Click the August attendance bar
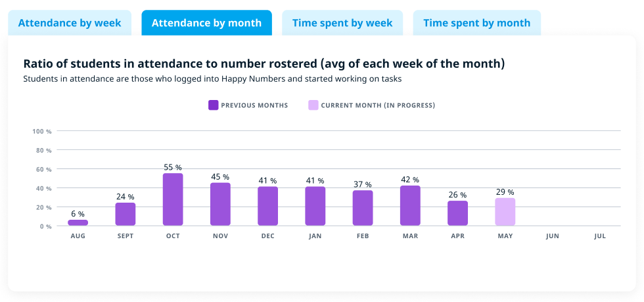644x302 pixels. point(78,223)
